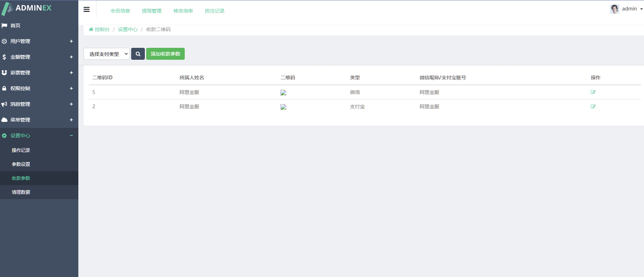Open the 选择支付类型 dropdown

coord(107,54)
